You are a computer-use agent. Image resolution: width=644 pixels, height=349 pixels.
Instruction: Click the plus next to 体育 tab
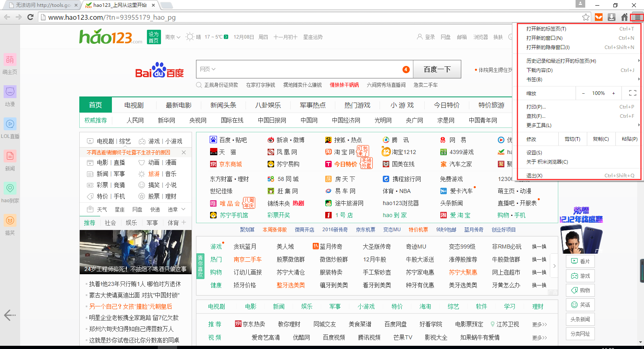184,222
